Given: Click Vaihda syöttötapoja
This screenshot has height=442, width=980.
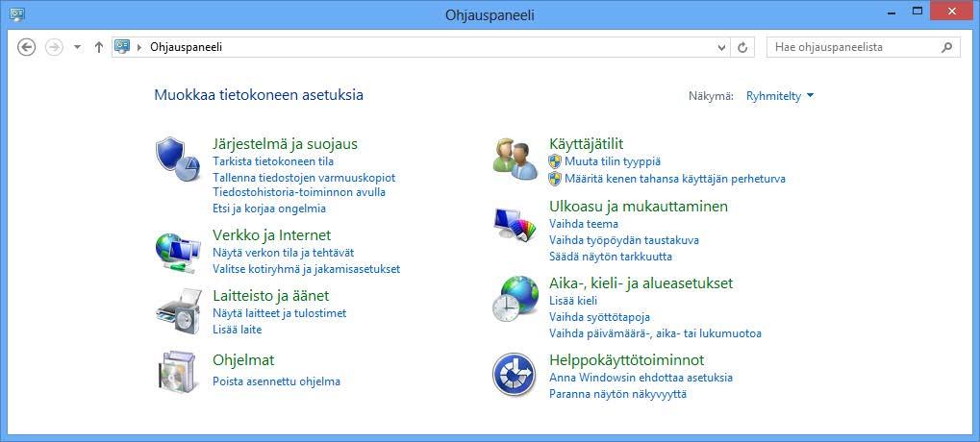Looking at the screenshot, I should click(599, 317).
